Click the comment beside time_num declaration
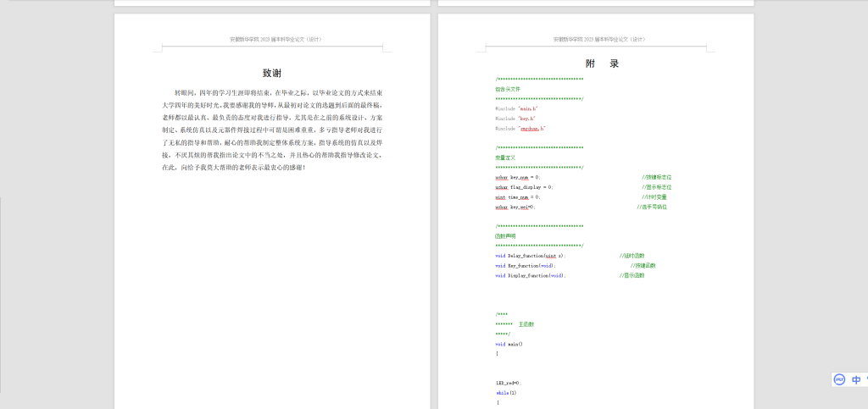The width and height of the screenshot is (868, 409). [654, 196]
